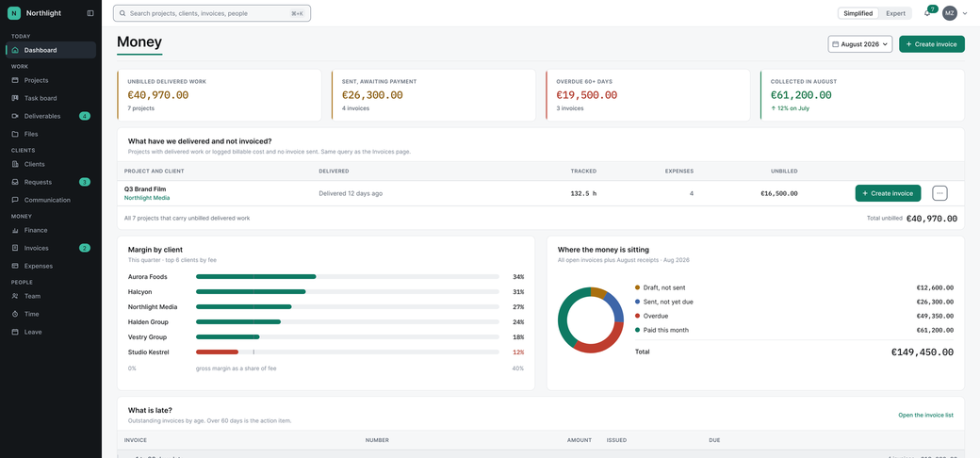Open notifications bell icon
This screenshot has height=458, width=980.
[x=927, y=13]
